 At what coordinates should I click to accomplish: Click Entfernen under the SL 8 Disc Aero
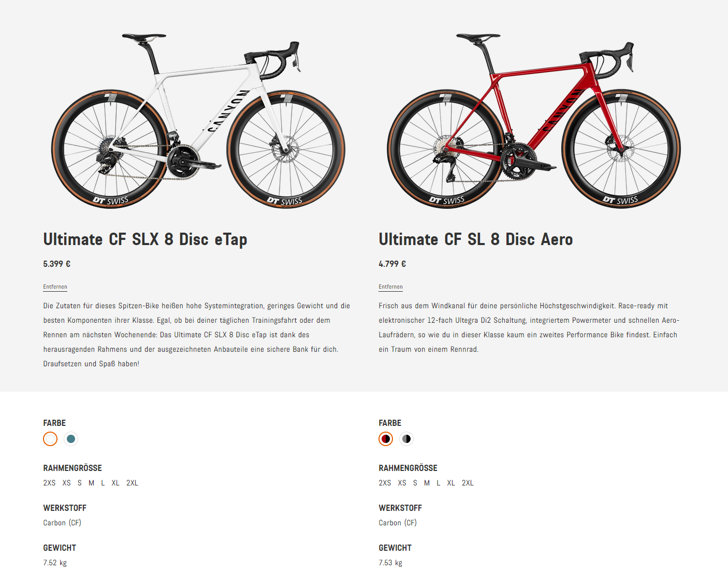[390, 287]
